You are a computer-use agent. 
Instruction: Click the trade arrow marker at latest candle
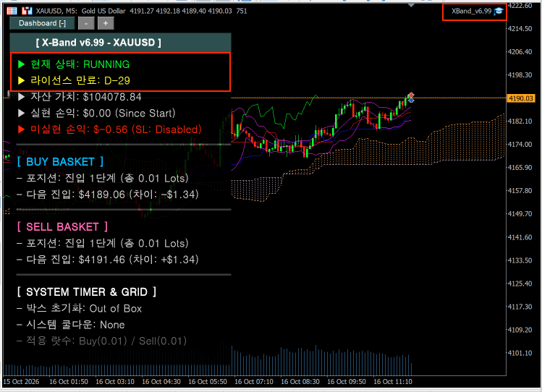(410, 98)
